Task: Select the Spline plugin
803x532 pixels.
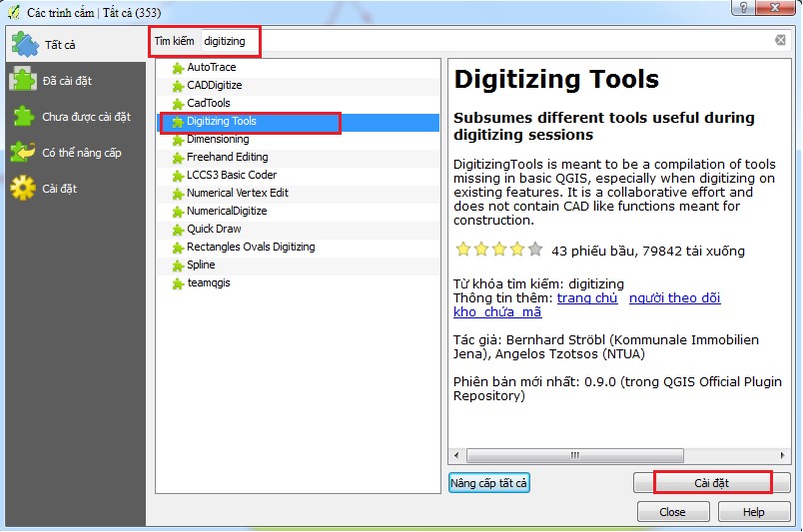Action: click(298, 265)
